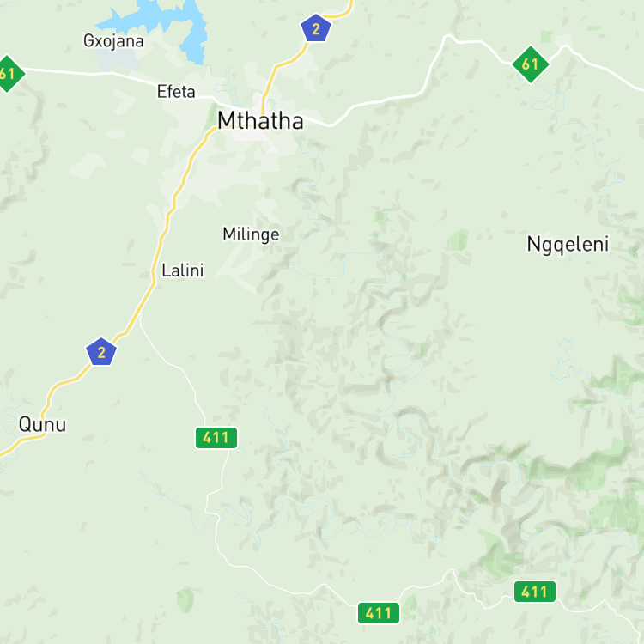Select the Gxojana place label
Viewport: 644px width, 644px height.
113,41
